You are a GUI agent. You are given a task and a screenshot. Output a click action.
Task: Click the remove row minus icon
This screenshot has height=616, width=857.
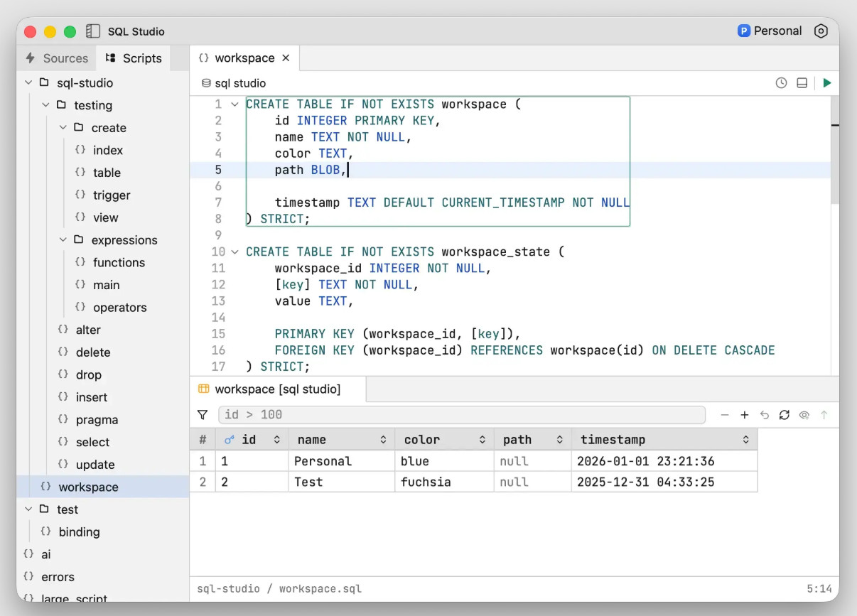pos(725,415)
